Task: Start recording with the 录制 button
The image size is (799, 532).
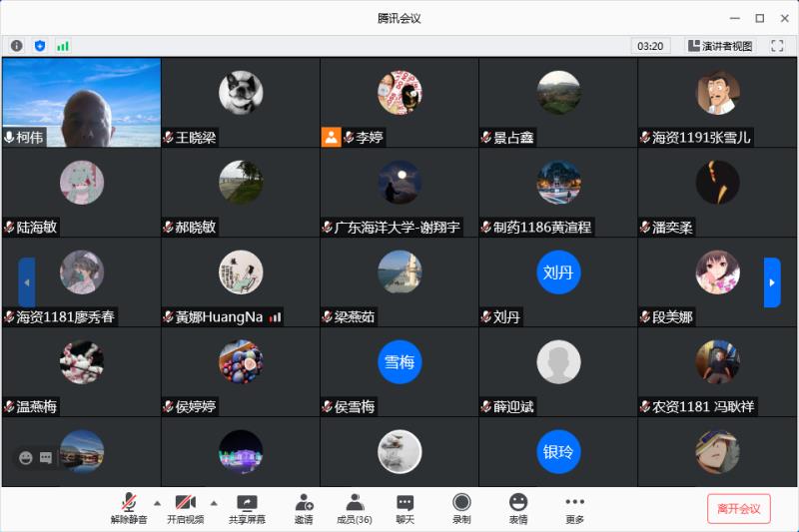Action: coord(461,509)
